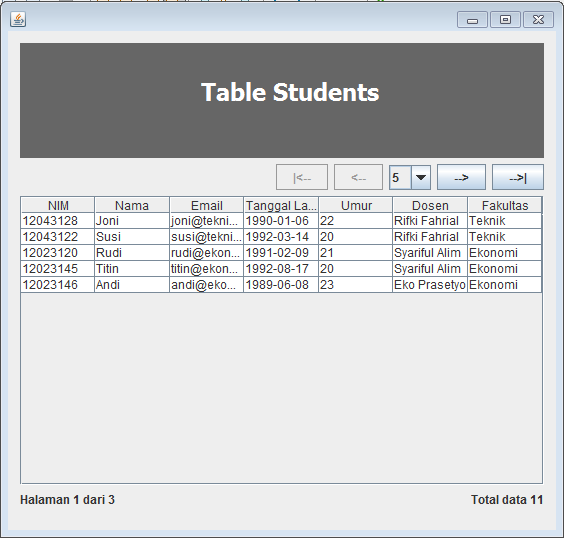Viewport: 564px width, 538px height.
Task: Click the disabled <-- previous page button
Action: (358, 177)
